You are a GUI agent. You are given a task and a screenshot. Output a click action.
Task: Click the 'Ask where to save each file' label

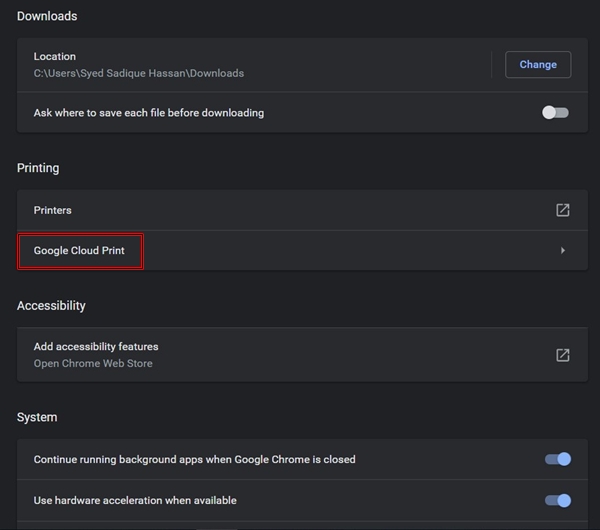pyautogui.click(x=149, y=113)
